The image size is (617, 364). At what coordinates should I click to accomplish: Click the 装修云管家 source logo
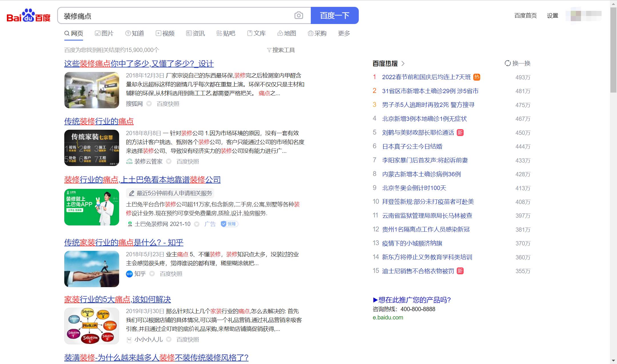pyautogui.click(x=129, y=161)
